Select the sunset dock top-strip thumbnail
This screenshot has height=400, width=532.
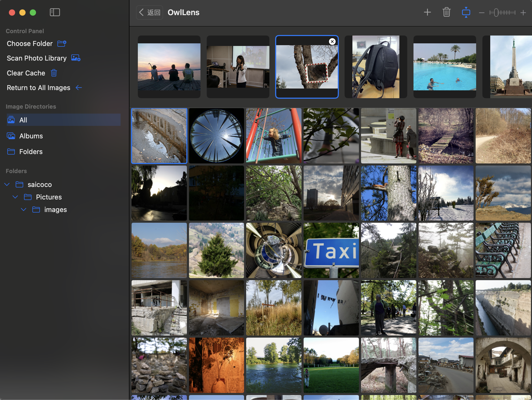[x=169, y=67]
